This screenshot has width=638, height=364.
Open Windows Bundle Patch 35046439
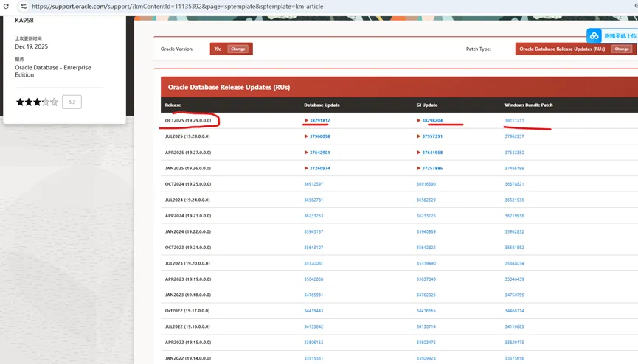click(x=514, y=279)
